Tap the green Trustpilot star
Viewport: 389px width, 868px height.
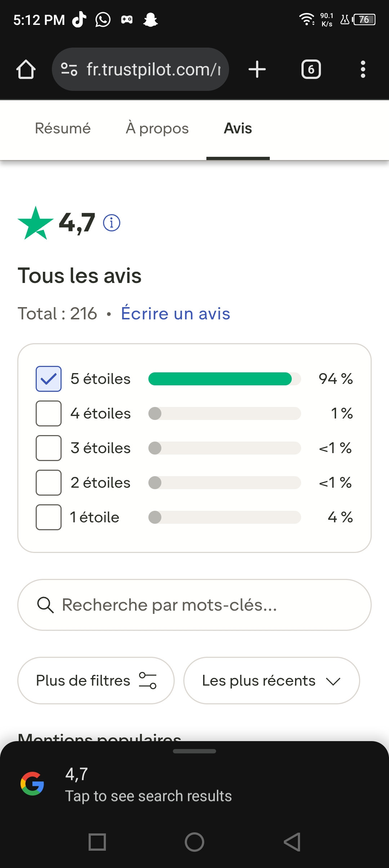coord(35,223)
